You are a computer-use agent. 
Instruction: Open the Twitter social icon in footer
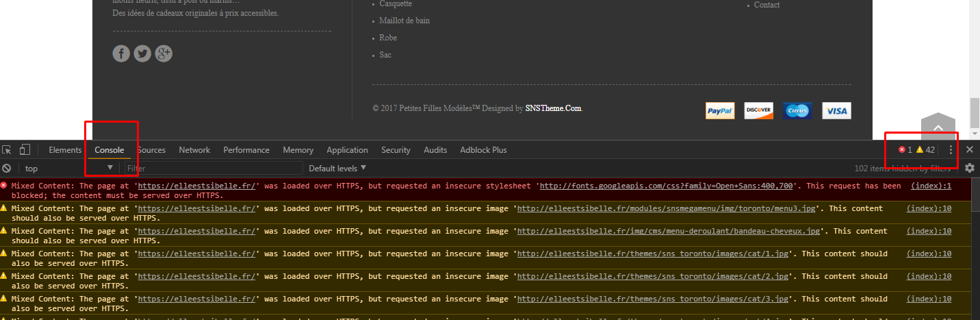click(142, 53)
